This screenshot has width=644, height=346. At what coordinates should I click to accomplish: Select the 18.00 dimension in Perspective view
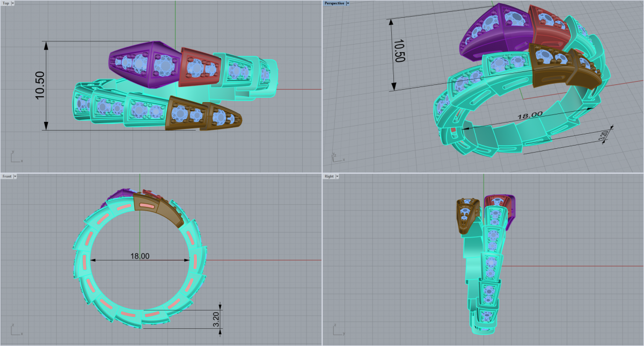[x=529, y=115]
